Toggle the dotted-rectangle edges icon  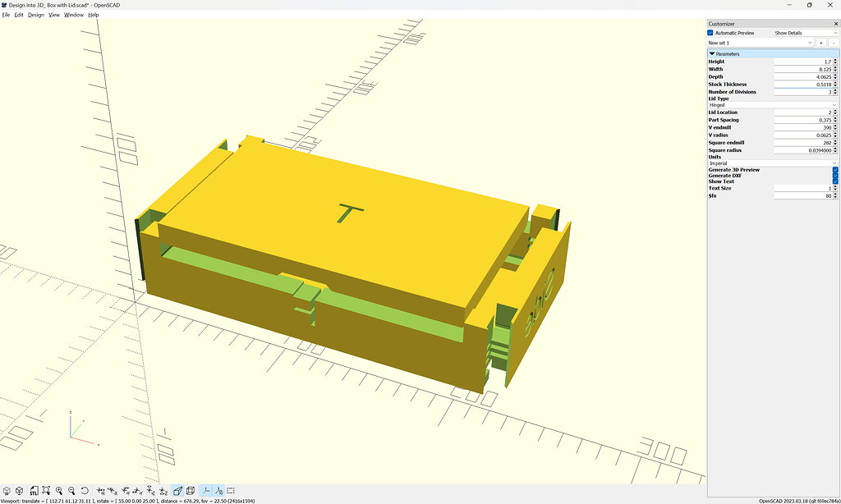point(231,491)
